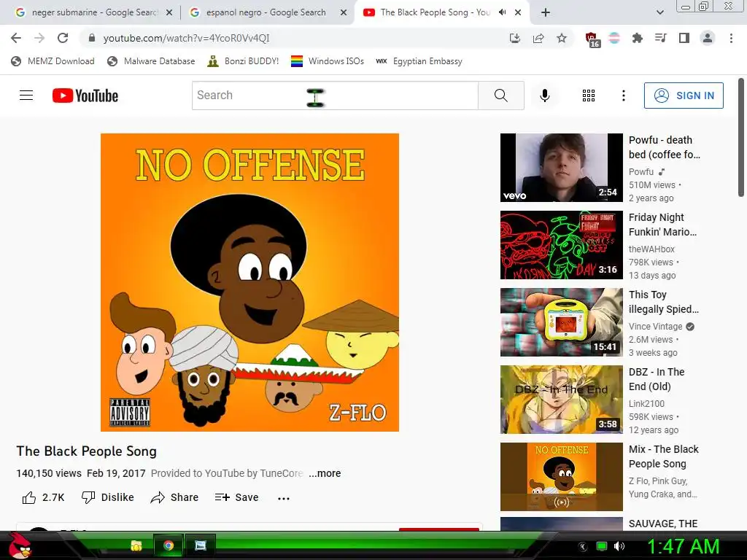Open file explorer folder in taskbar
This screenshot has width=747, height=560.
pyautogui.click(x=136, y=545)
